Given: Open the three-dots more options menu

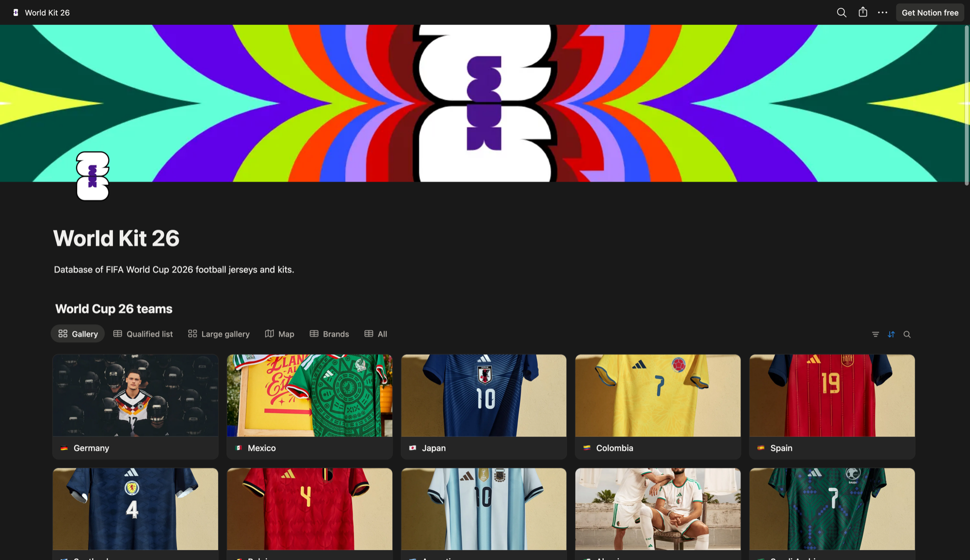Looking at the screenshot, I should pyautogui.click(x=883, y=13).
